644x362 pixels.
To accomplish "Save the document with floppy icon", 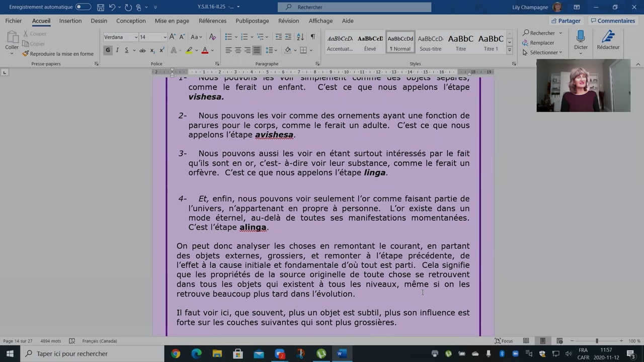I will [x=101, y=7].
